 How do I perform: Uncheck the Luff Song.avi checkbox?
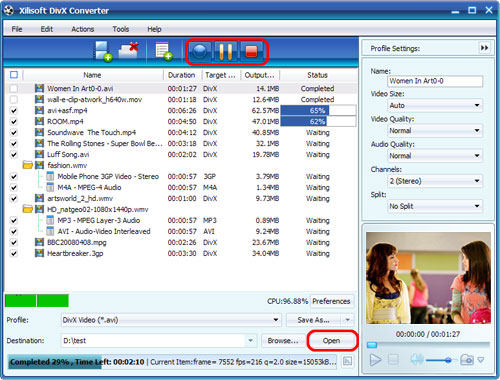click(x=14, y=155)
